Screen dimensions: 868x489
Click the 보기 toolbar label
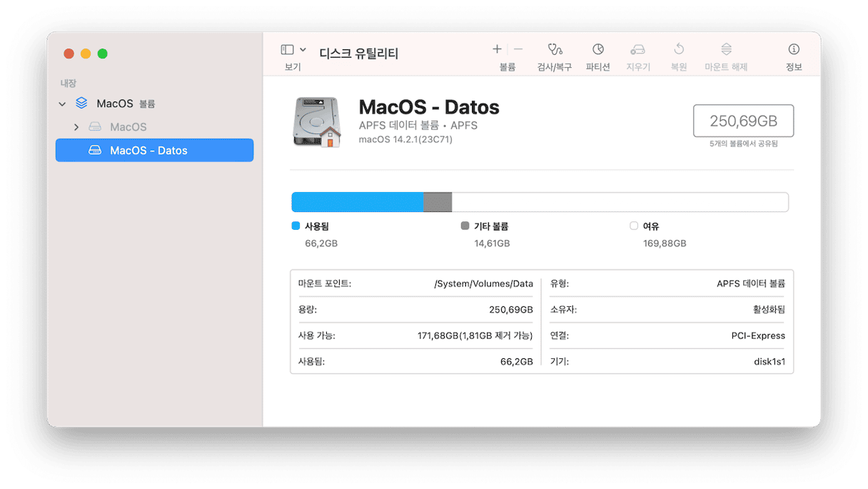(x=293, y=67)
